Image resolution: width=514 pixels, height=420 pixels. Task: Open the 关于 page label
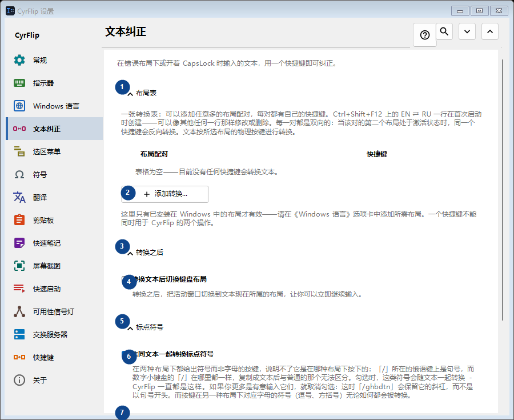coord(40,380)
